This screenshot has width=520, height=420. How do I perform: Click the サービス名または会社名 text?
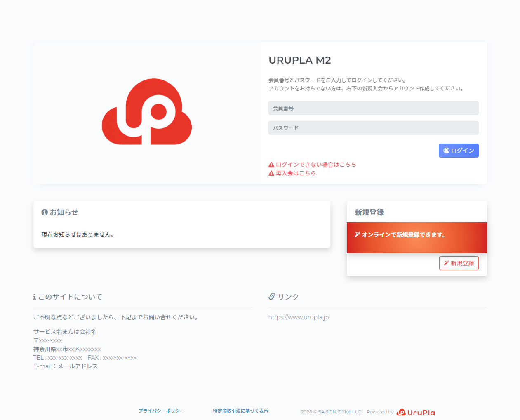pyautogui.click(x=65, y=332)
